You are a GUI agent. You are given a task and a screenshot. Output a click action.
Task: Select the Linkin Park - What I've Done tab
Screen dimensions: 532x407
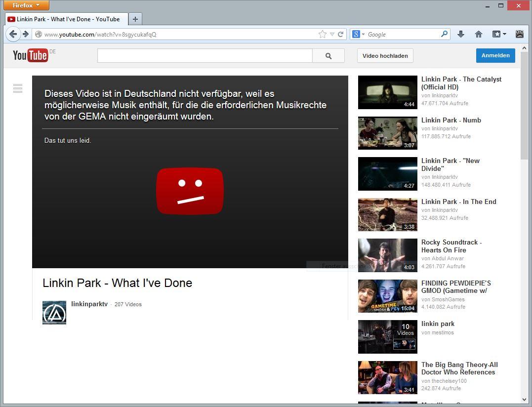point(67,19)
